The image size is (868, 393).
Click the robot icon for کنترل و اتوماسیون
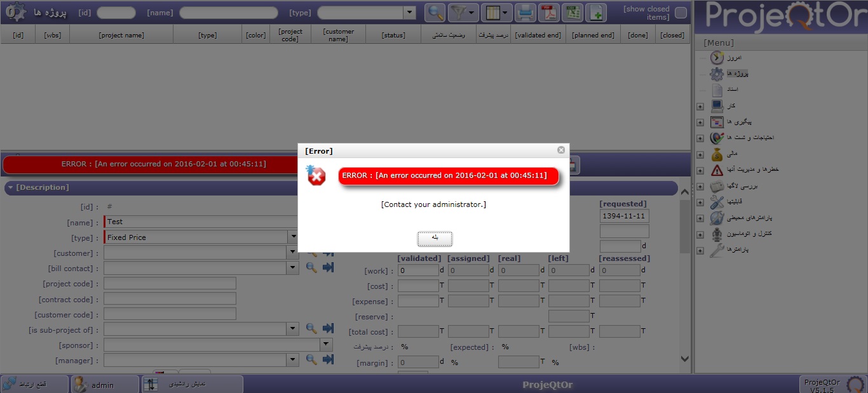coord(717,234)
